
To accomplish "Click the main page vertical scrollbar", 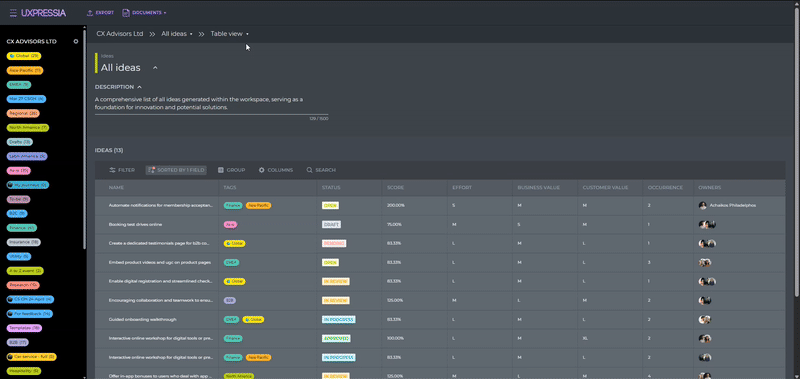I will pyautogui.click(x=797, y=153).
